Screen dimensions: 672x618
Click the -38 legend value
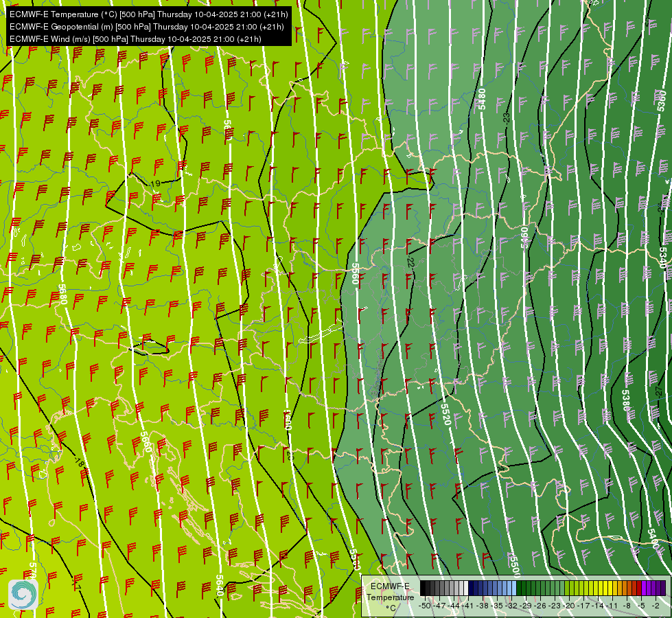(483, 606)
